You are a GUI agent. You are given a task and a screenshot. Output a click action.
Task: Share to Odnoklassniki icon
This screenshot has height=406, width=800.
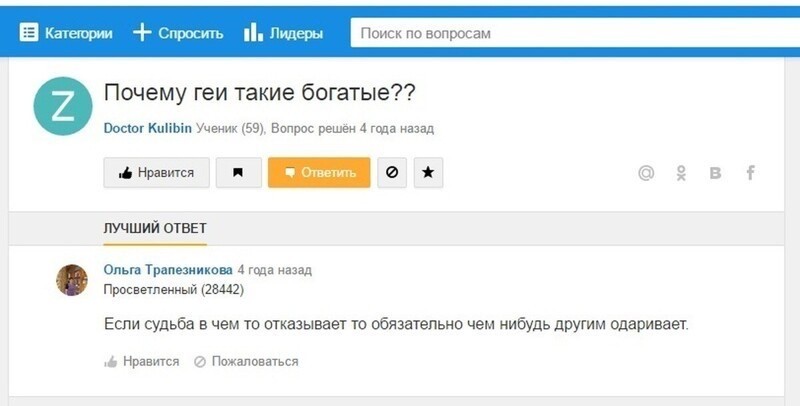pyautogui.click(x=681, y=173)
